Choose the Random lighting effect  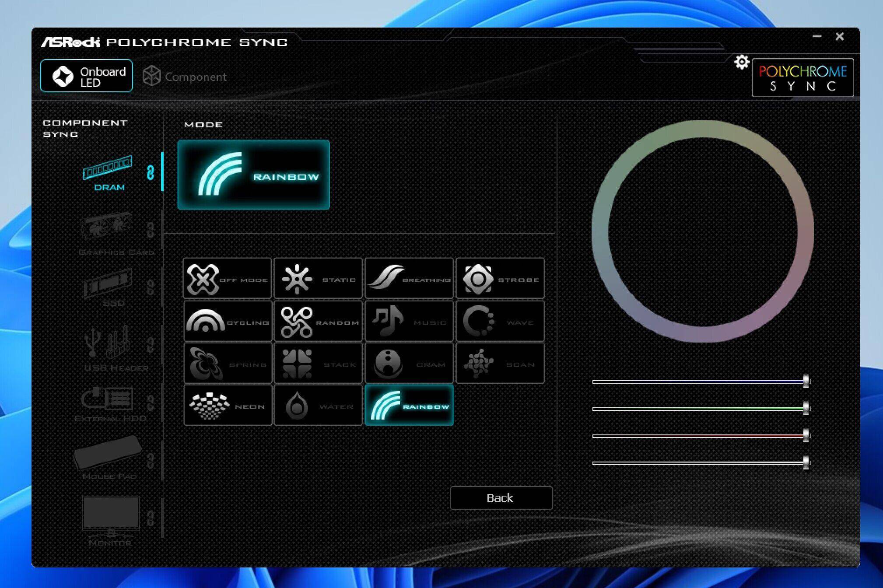point(319,321)
